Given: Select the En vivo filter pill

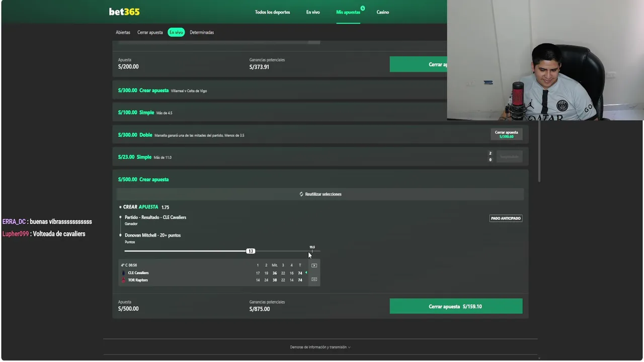Looking at the screenshot, I should [x=176, y=32].
